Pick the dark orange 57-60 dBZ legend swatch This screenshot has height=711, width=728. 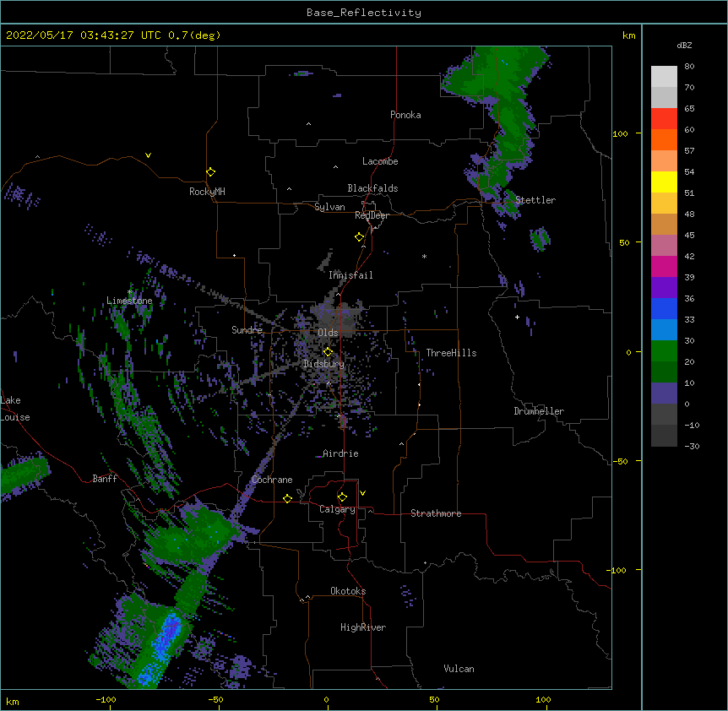[x=664, y=140]
